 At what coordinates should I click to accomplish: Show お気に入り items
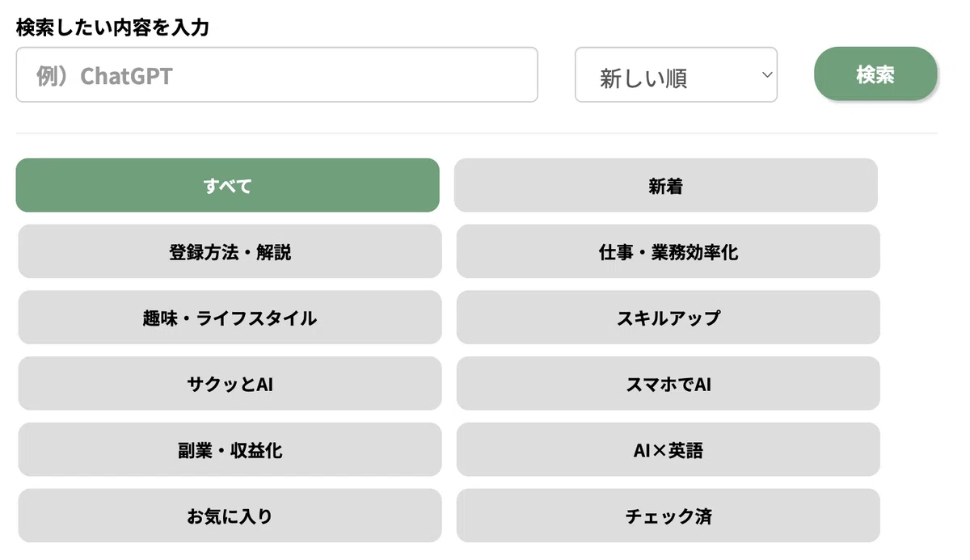(230, 516)
